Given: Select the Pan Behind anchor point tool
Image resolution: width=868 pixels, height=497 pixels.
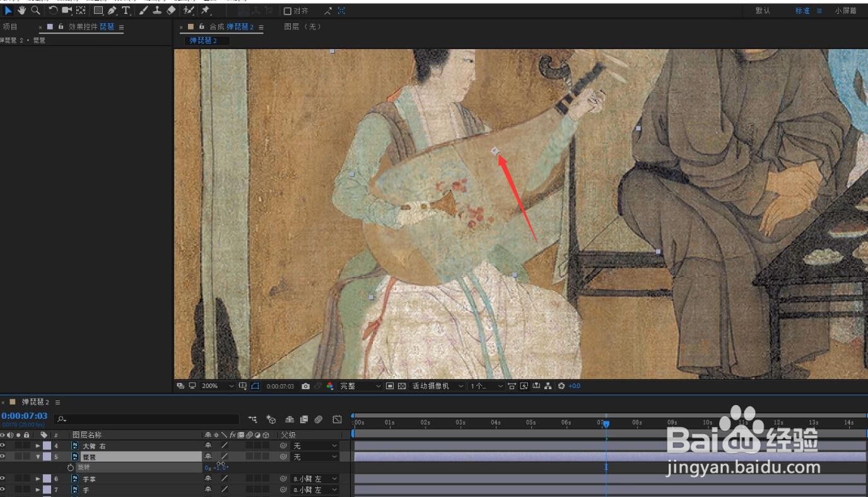Looking at the screenshot, I should [x=81, y=11].
